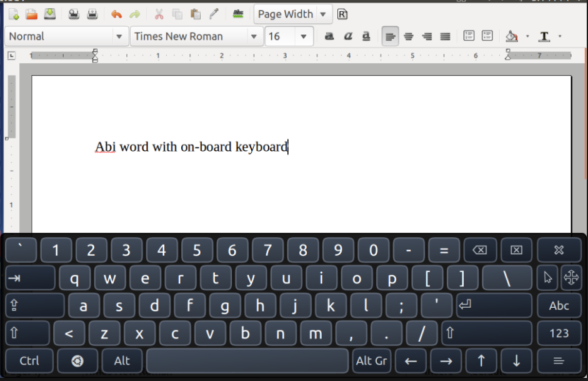Tap the Ubuntu super key on the keyboard
The width and height of the screenshot is (588, 381).
(x=77, y=361)
